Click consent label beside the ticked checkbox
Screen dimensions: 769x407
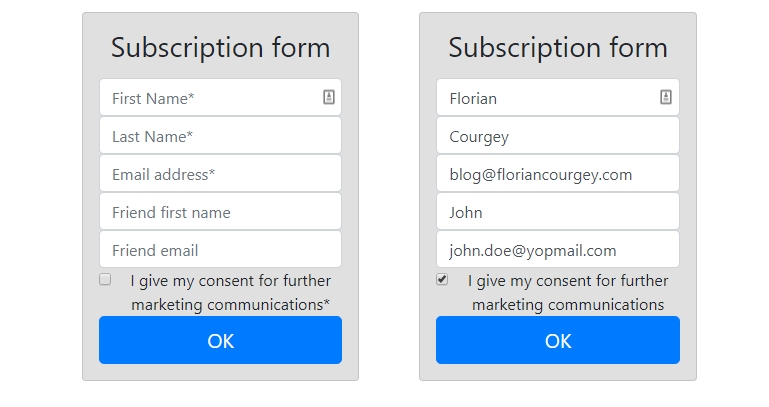click(567, 292)
